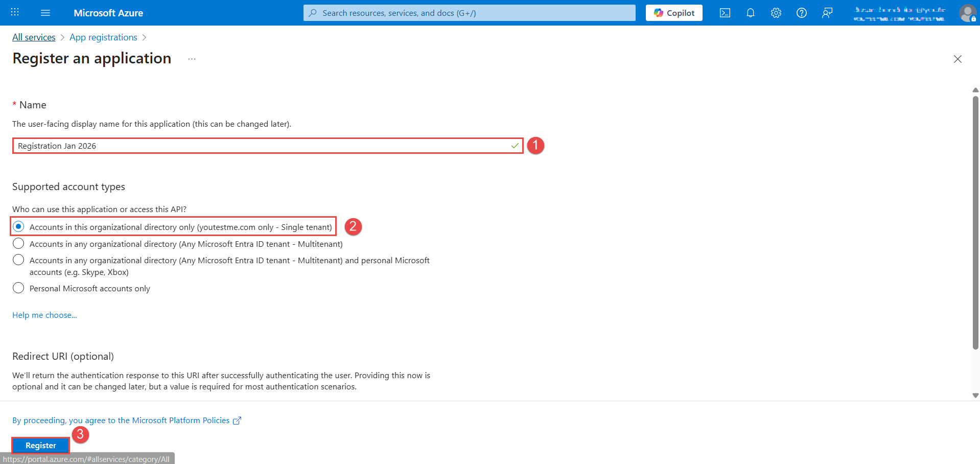Click the scroll down arrow of scrollbar
The height and width of the screenshot is (464, 980).
[975, 395]
